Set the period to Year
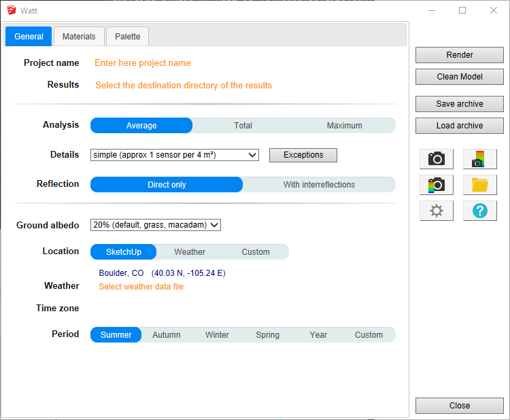This screenshot has height=420, width=510. click(318, 335)
